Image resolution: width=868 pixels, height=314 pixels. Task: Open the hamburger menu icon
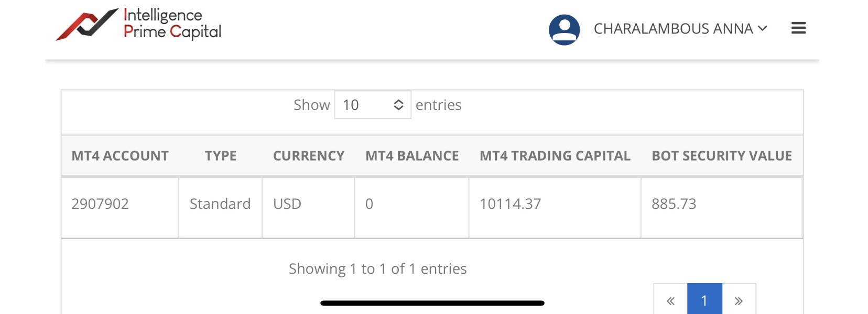tap(798, 28)
